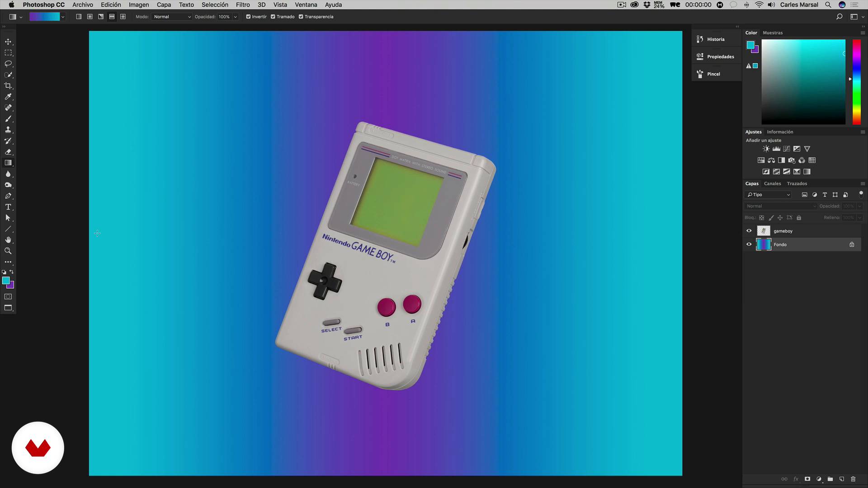Toggle lock position icon
This screenshot has height=488, width=868.
click(780, 218)
